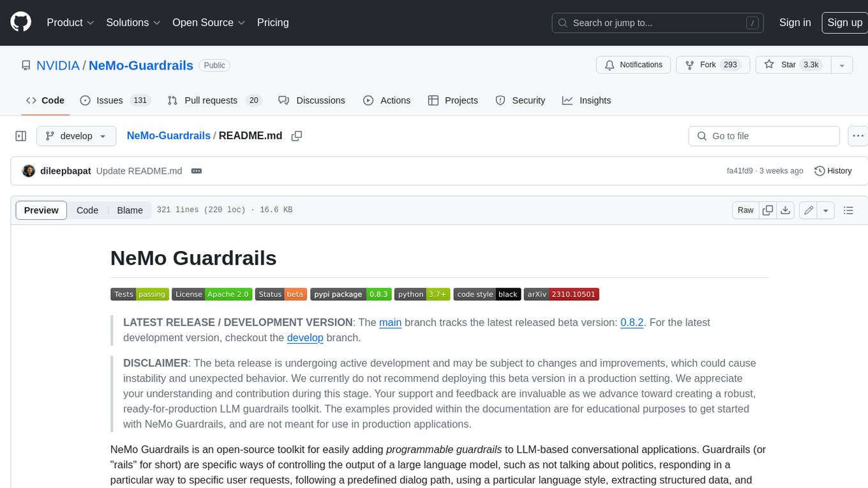Viewport: 868px width, 488px height.
Task: Open the Projects tab
Action: point(453,100)
